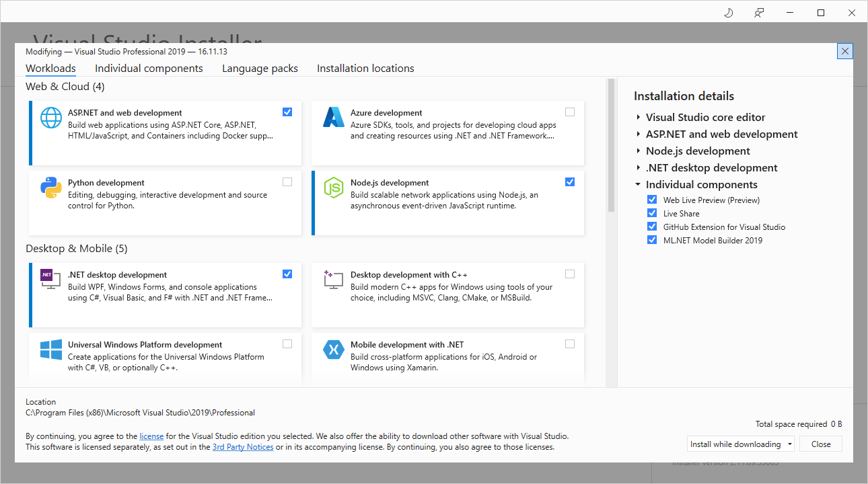Expand Visual Studio core editor details
Screen dimensions: 868x484
pos(638,118)
